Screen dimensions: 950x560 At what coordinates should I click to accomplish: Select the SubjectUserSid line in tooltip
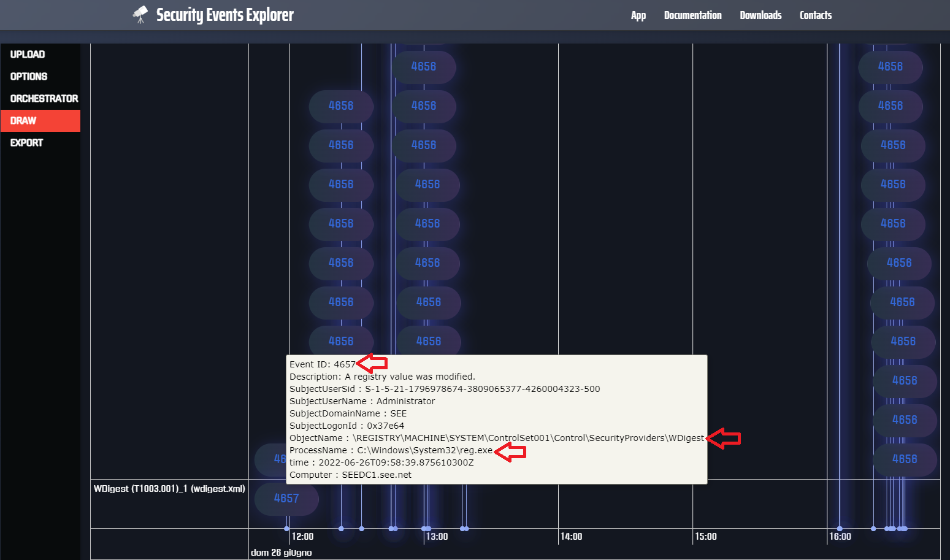(x=445, y=389)
